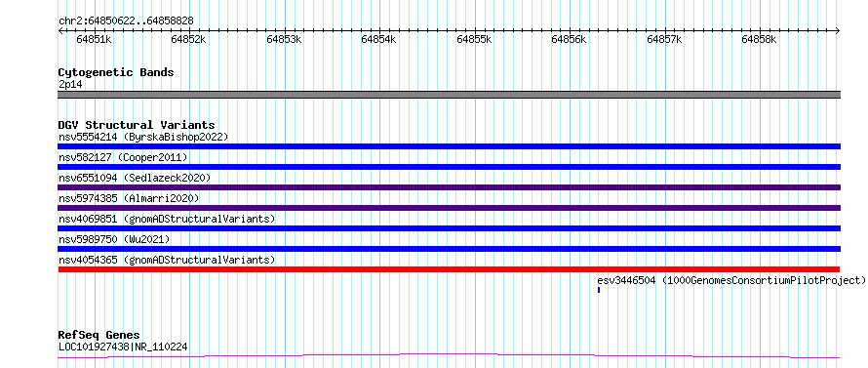Click the 64853k ruler tick label
The width and height of the screenshot is (868, 368).
(x=284, y=39)
